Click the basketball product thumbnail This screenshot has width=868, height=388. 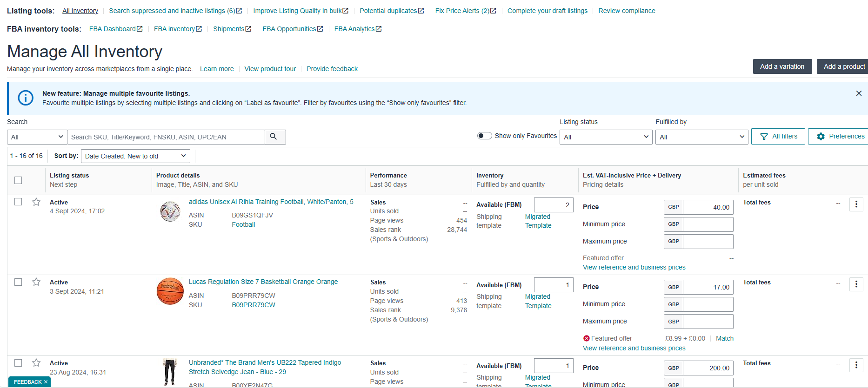pyautogui.click(x=170, y=291)
